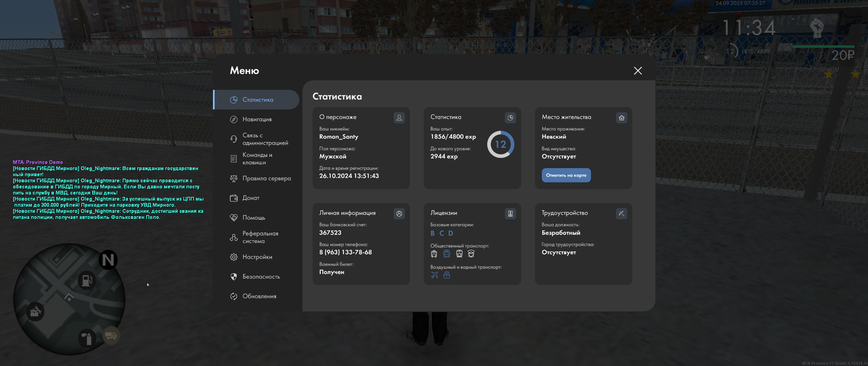Click the N compass marker on the minimap
Viewport: 868px width, 366px height.
(x=108, y=260)
